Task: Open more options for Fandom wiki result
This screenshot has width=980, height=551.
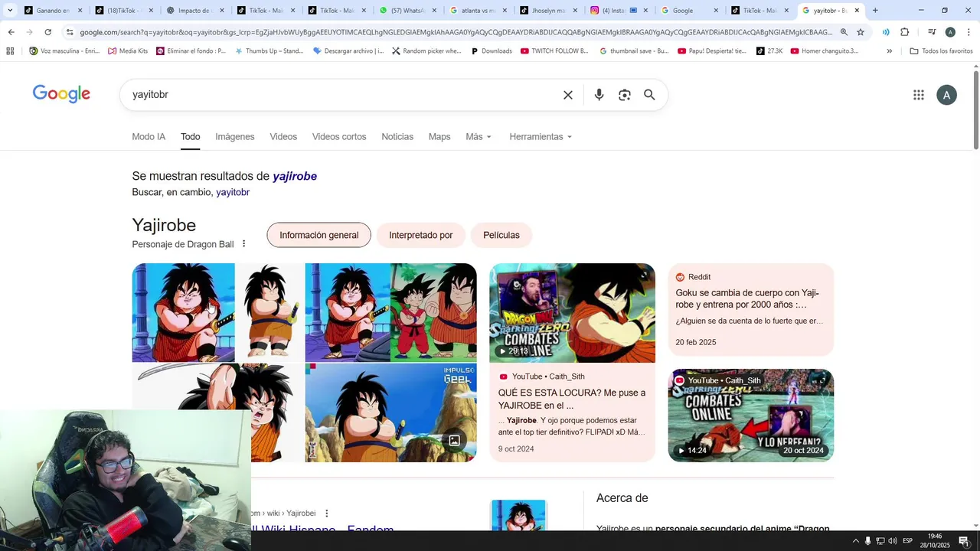Action: (x=327, y=514)
